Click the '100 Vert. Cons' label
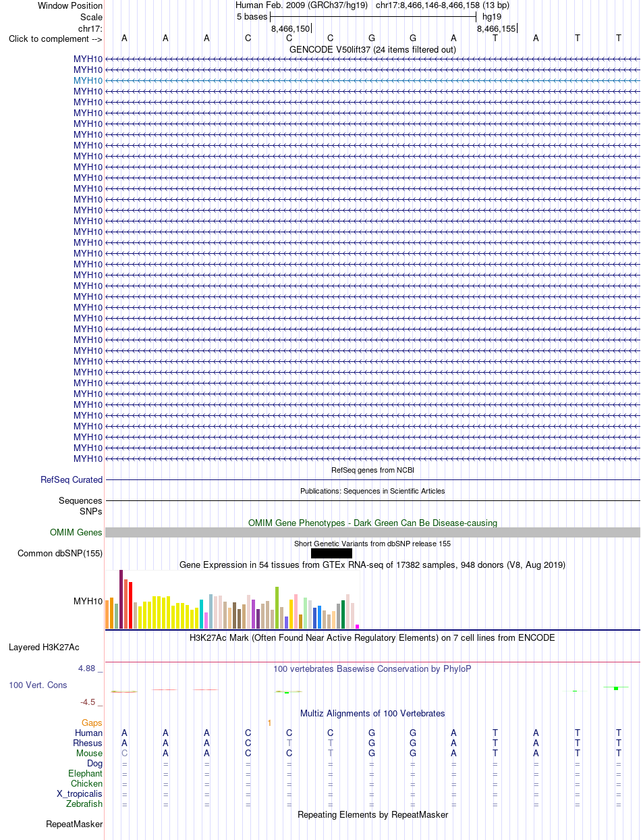 click(38, 685)
